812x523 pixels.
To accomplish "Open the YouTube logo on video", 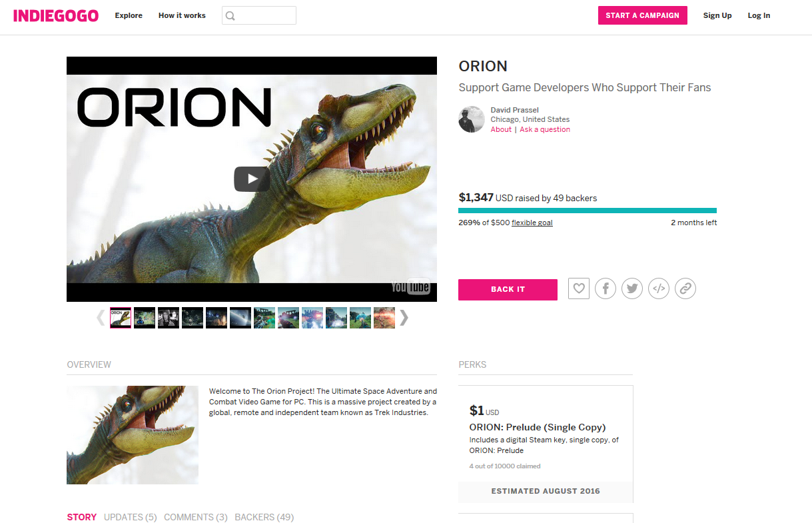I will [x=410, y=287].
